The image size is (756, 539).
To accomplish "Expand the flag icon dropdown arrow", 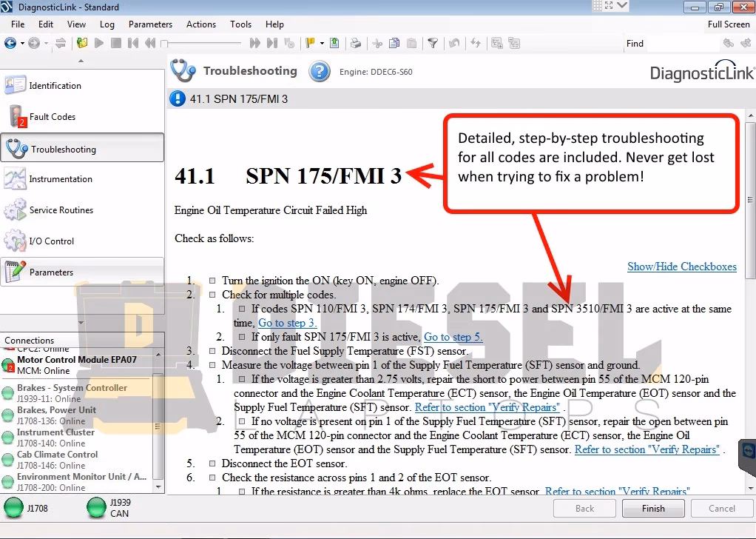I will pyautogui.click(x=322, y=43).
